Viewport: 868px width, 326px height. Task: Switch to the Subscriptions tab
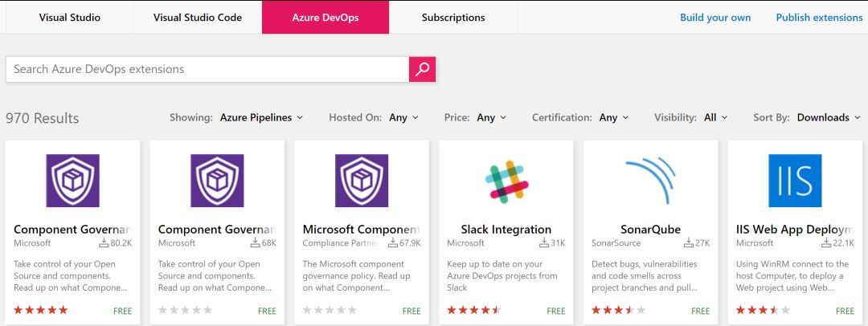click(453, 17)
